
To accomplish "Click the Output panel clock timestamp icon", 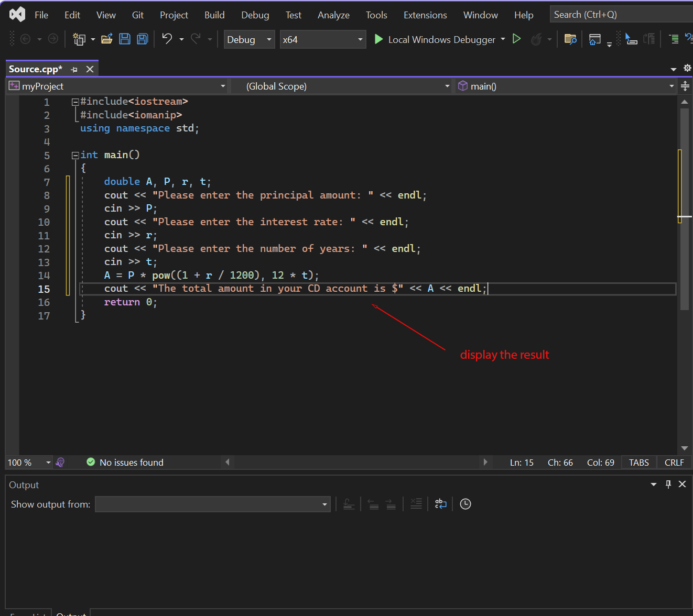I will (465, 504).
